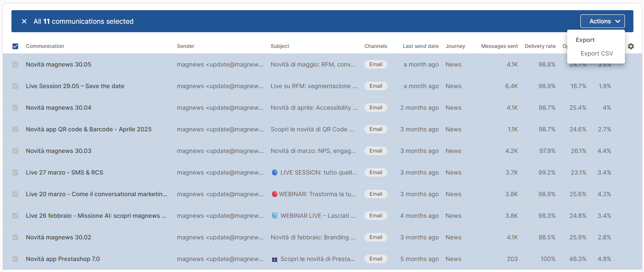Viewport: 644px width, 272px height.
Task: Uncheck the Live 26 febbraio row checkbox
Action: [15, 216]
